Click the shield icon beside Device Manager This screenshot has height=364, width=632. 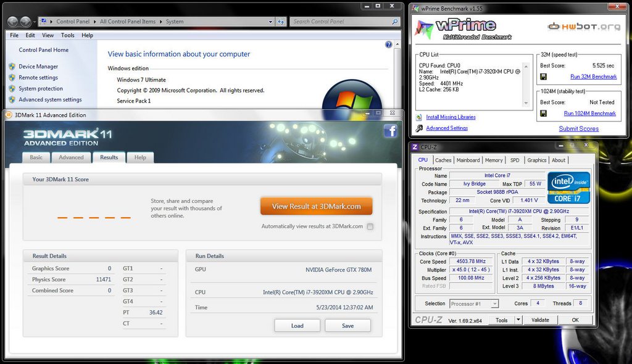point(12,67)
